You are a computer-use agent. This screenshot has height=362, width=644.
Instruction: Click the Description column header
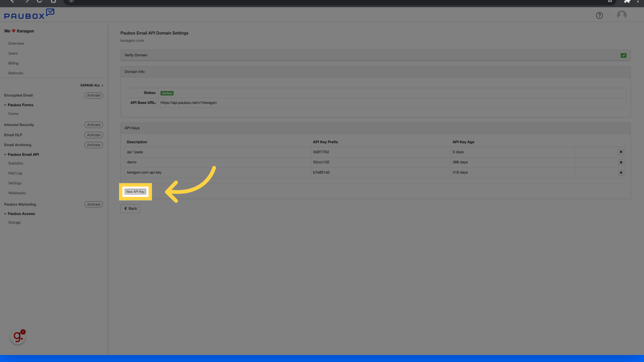[137, 142]
